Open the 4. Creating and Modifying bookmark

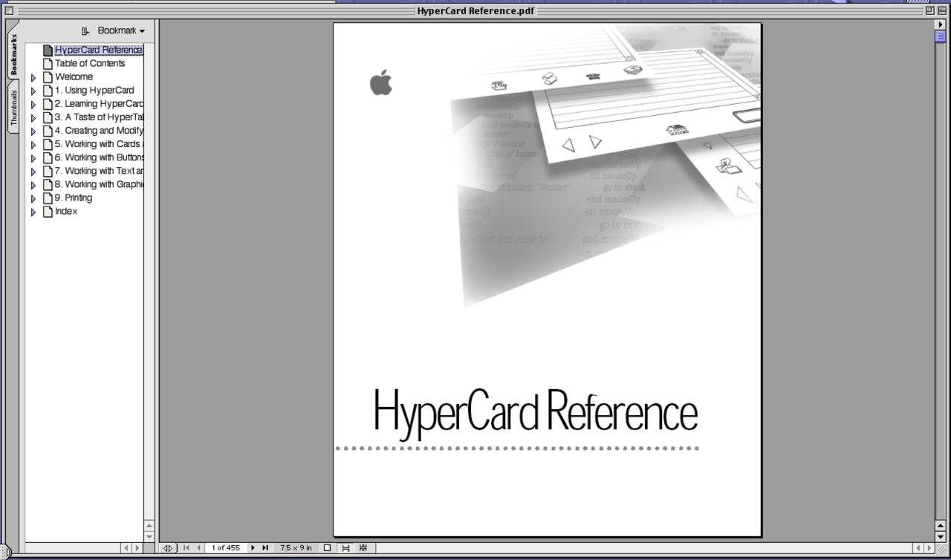98,131
